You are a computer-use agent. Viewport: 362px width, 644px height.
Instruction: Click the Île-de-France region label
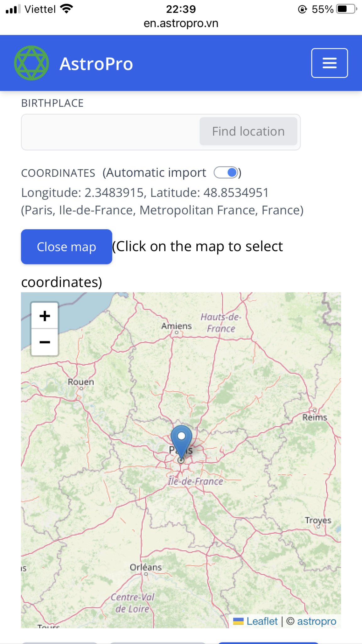coord(195,481)
